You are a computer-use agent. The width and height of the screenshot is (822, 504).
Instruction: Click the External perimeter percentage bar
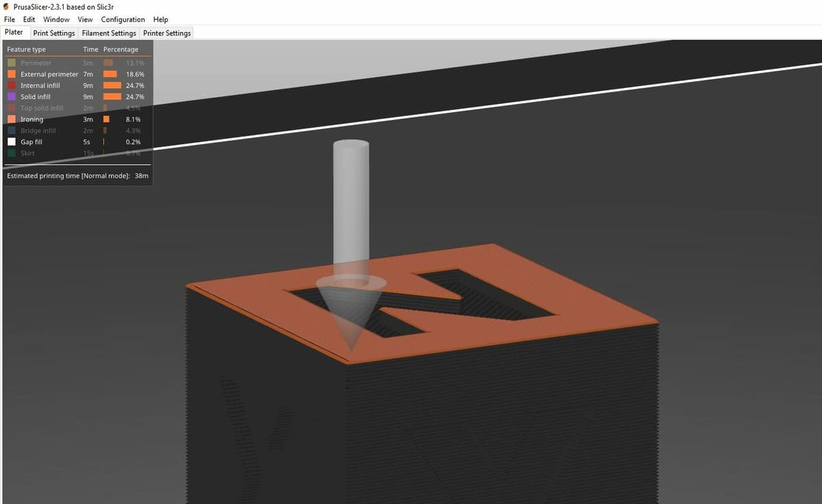[x=110, y=74]
